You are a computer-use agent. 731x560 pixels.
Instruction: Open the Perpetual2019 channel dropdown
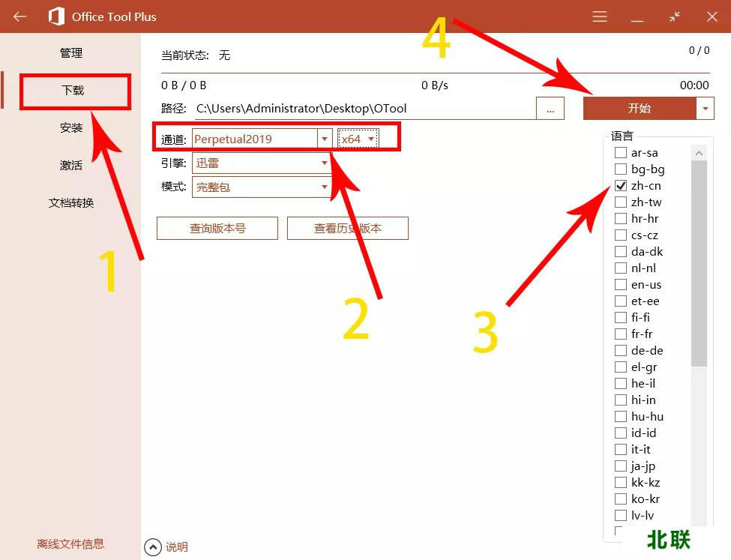(x=325, y=139)
